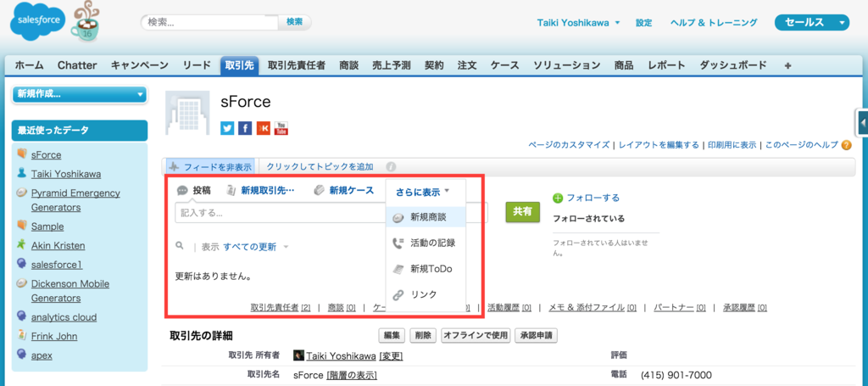Viewport: 868px width, 386px height.
Task: Go to the Chatter tab
Action: [x=77, y=65]
